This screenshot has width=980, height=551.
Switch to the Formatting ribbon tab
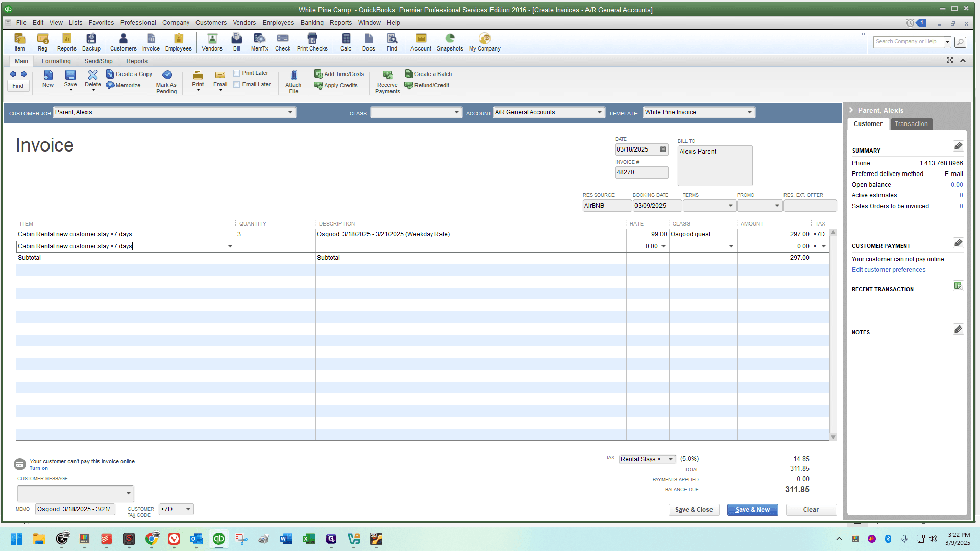coord(56,61)
